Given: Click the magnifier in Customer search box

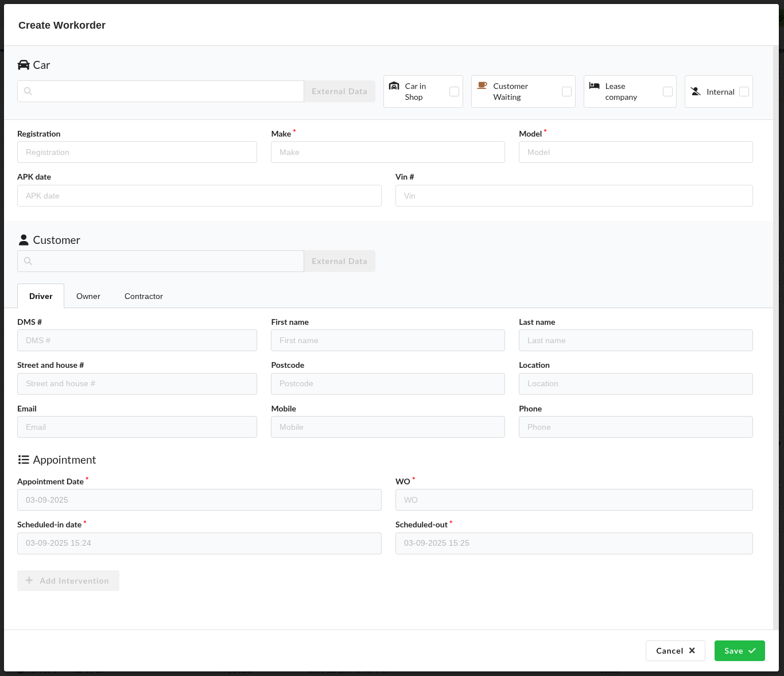Looking at the screenshot, I should point(28,261).
